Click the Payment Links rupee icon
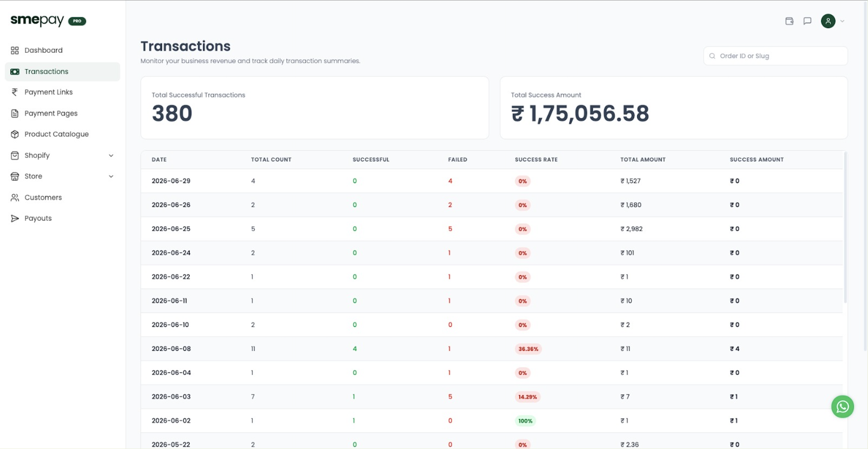 (15, 92)
